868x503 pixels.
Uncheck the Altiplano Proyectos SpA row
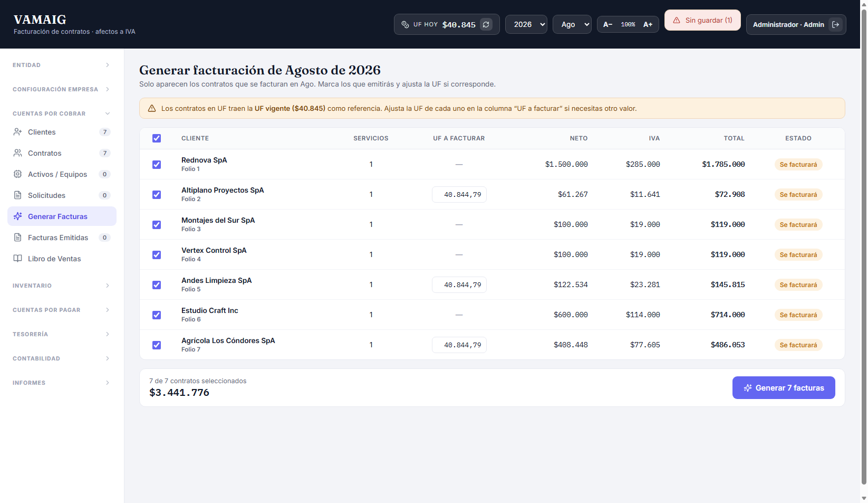157,195
